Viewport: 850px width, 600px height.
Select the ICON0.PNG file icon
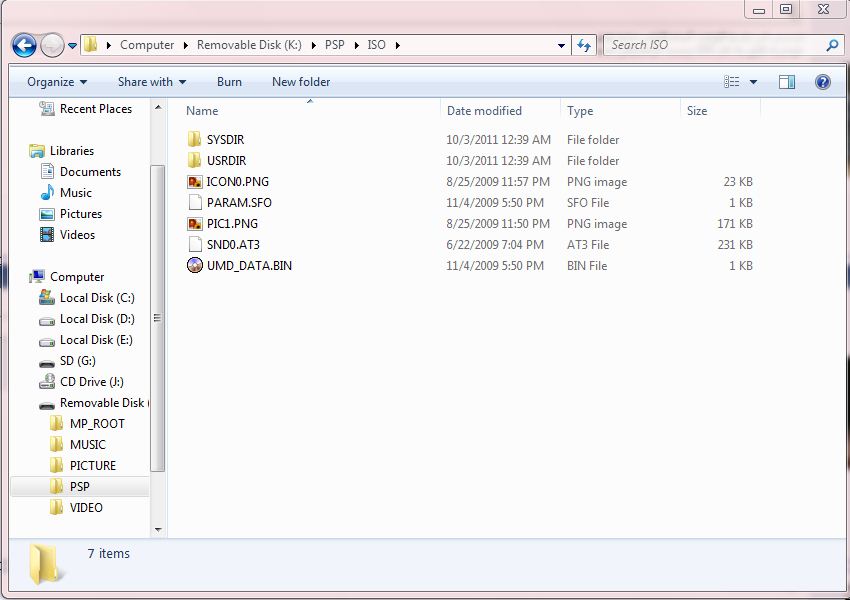tap(195, 182)
